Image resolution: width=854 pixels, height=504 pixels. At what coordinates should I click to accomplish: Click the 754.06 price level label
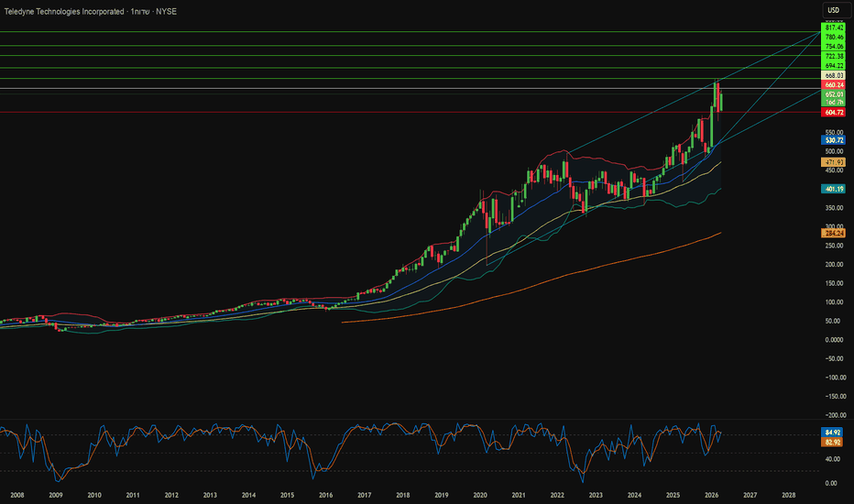click(x=834, y=46)
